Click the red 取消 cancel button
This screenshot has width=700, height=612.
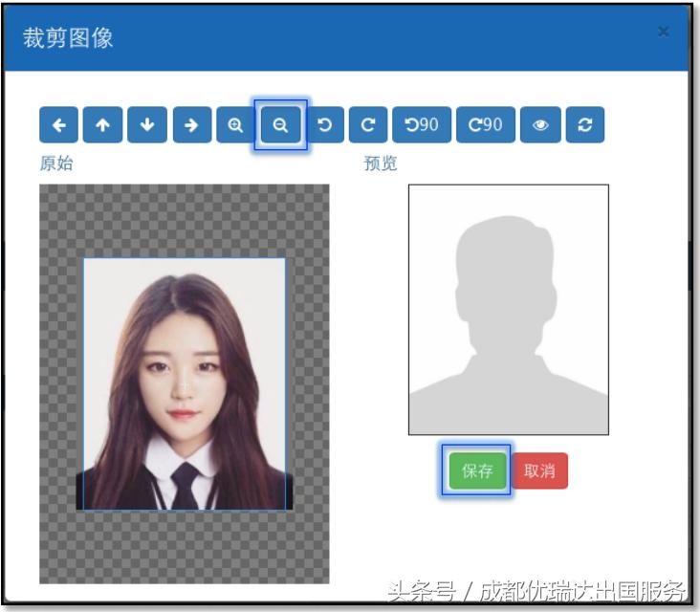[x=539, y=470]
